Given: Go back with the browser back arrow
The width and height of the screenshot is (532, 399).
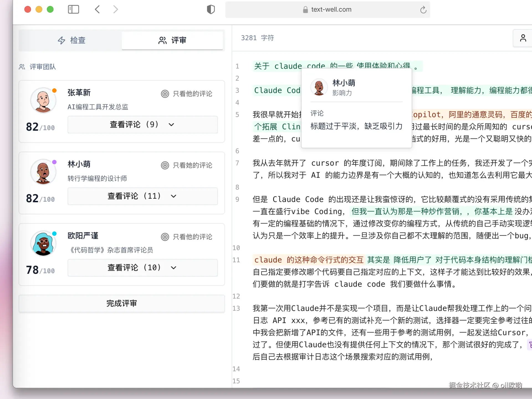Looking at the screenshot, I should pos(97,9).
